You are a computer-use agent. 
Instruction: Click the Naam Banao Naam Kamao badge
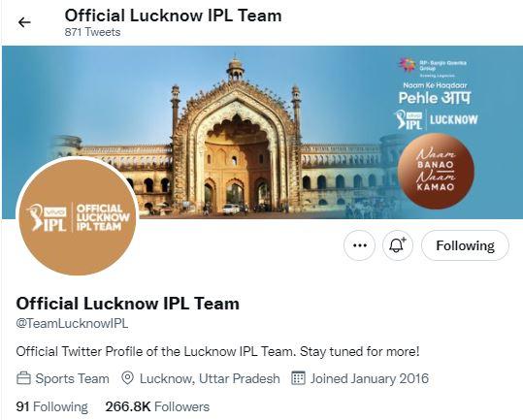pyautogui.click(x=436, y=171)
